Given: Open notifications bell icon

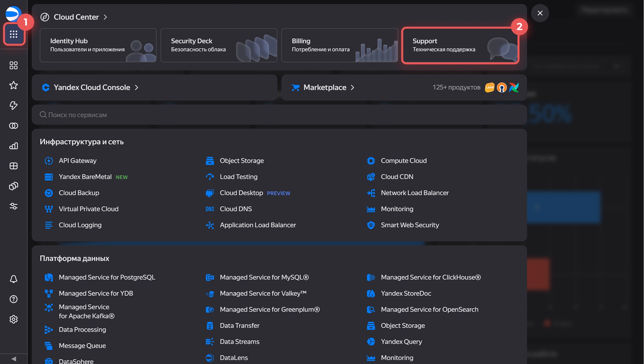Looking at the screenshot, I should [x=13, y=279].
